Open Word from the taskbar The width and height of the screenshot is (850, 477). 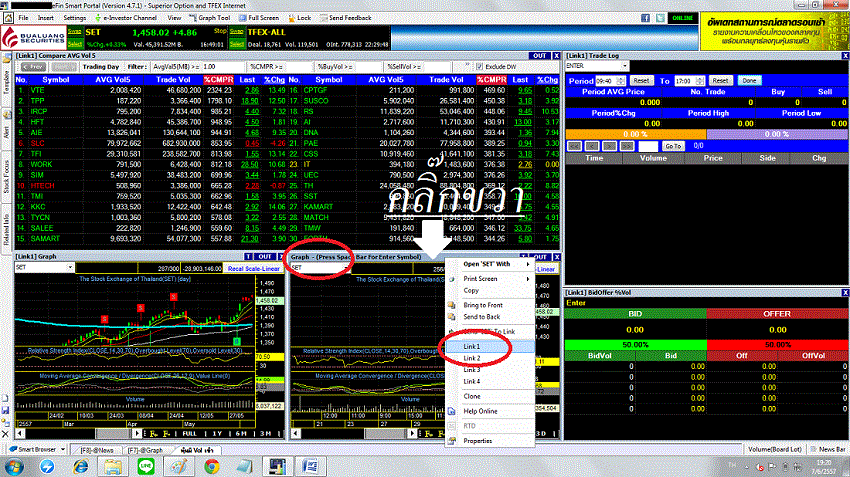click(x=310, y=466)
